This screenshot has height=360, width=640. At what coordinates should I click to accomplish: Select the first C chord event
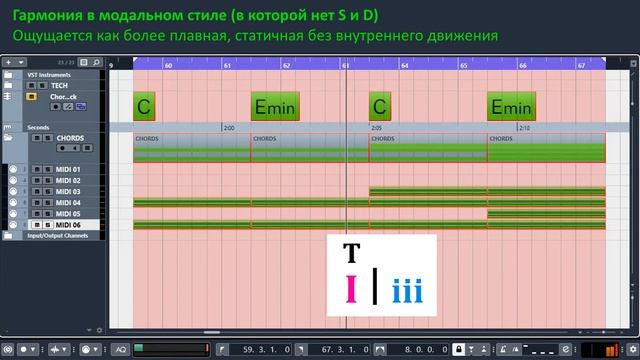pos(144,106)
